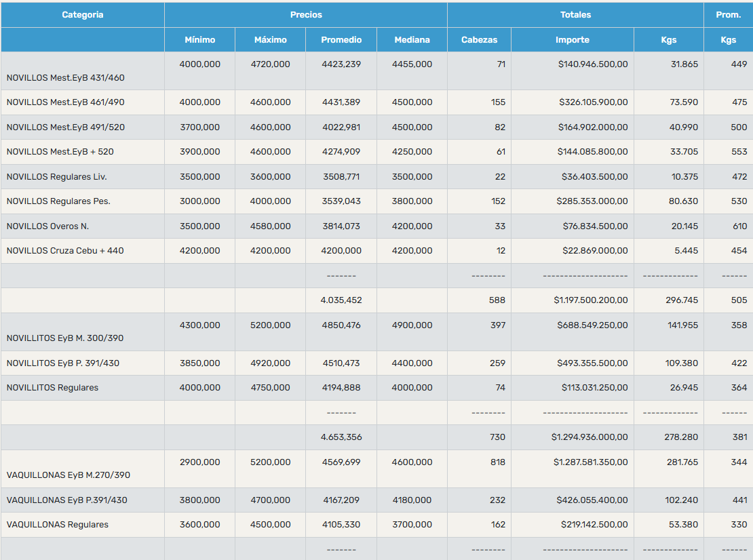The image size is (753, 560).
Task: Click the Importe column header
Action: pos(573,40)
